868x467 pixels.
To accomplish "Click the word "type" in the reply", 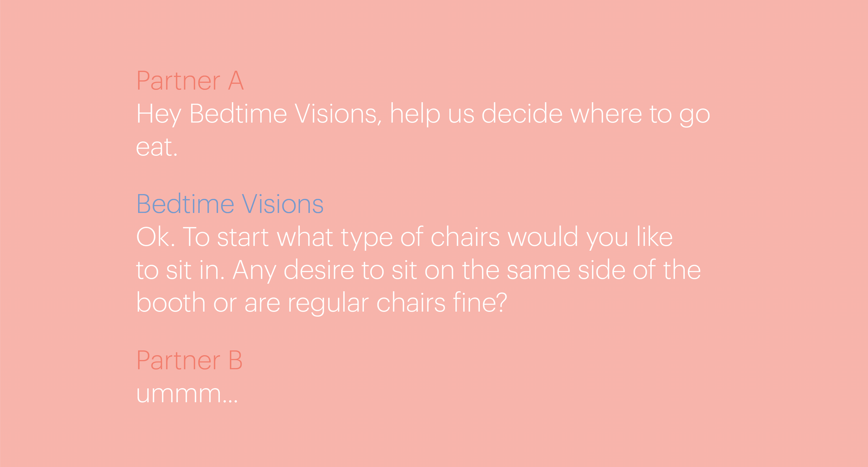I will click(367, 238).
